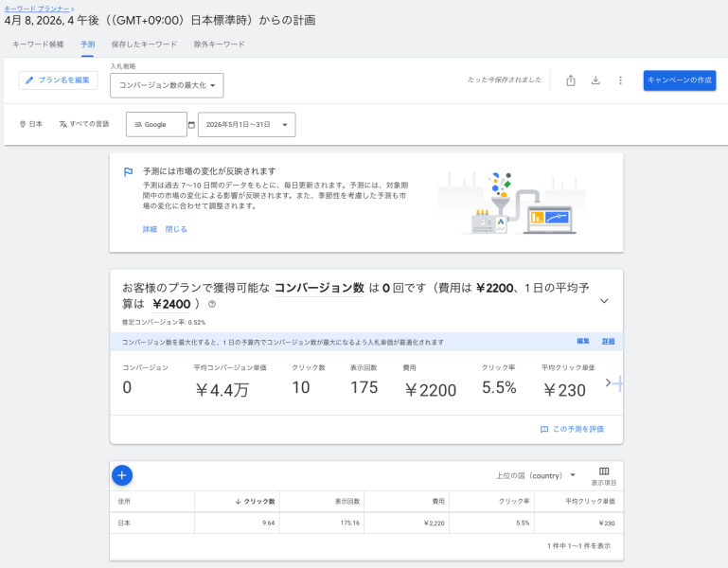Click the help question mark icon
Image resolution: width=728 pixels, height=568 pixels.
coord(212,305)
